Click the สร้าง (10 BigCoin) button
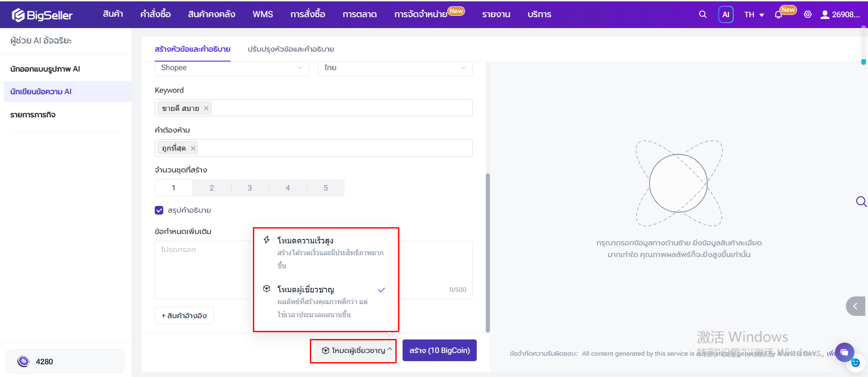 click(440, 350)
